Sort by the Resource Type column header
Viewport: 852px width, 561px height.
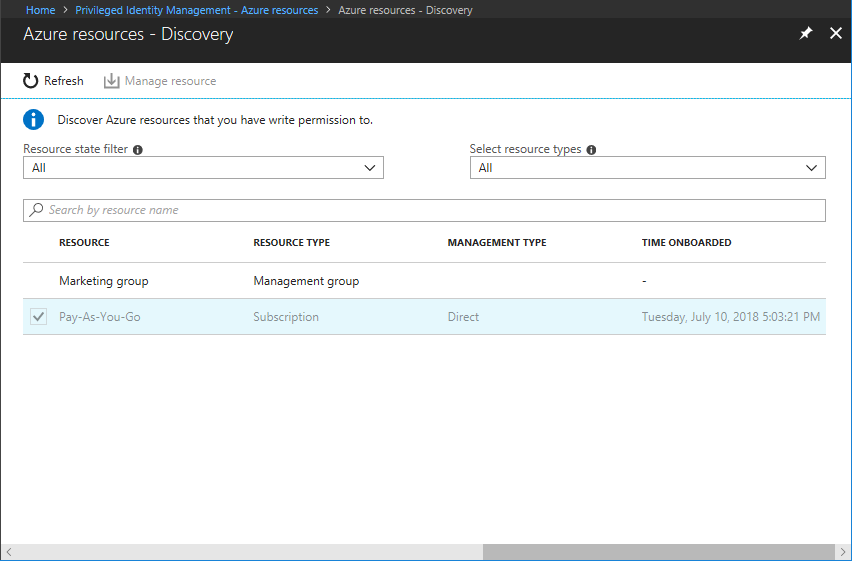[291, 243]
